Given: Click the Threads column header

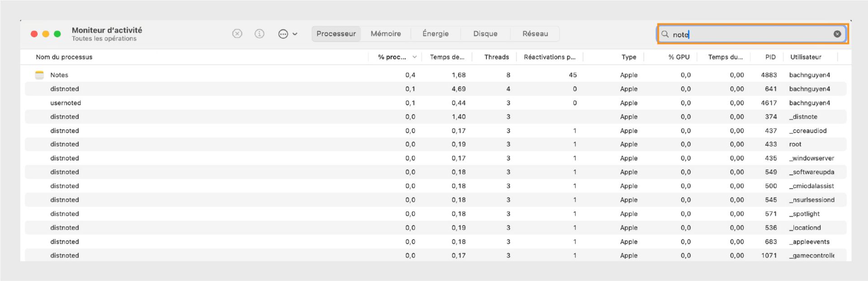Looking at the screenshot, I should 496,57.
